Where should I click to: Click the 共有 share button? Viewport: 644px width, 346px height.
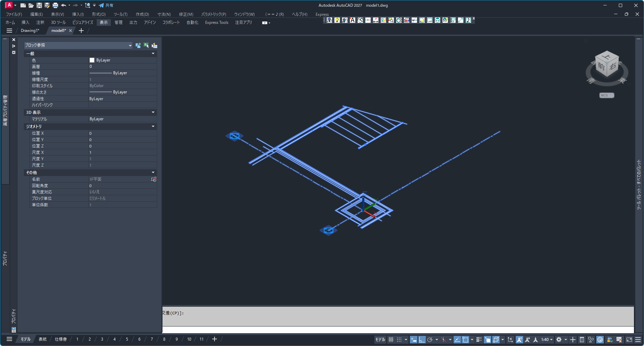pyautogui.click(x=106, y=5)
